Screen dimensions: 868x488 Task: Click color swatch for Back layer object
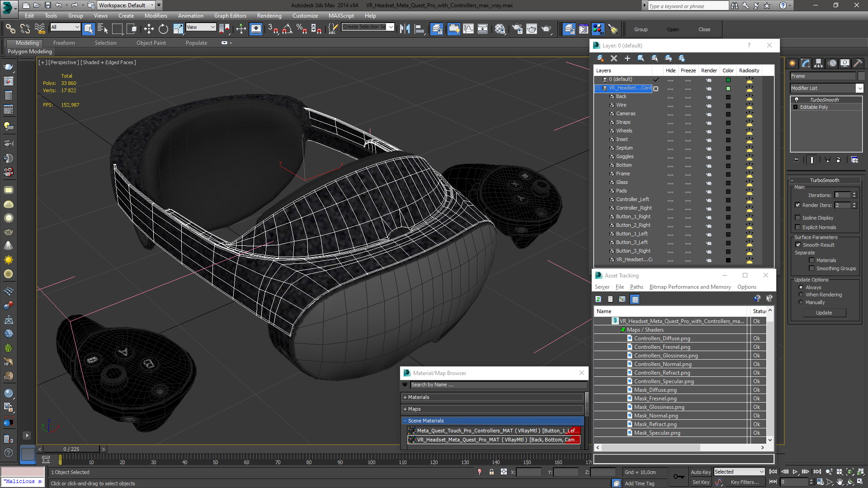click(x=728, y=97)
